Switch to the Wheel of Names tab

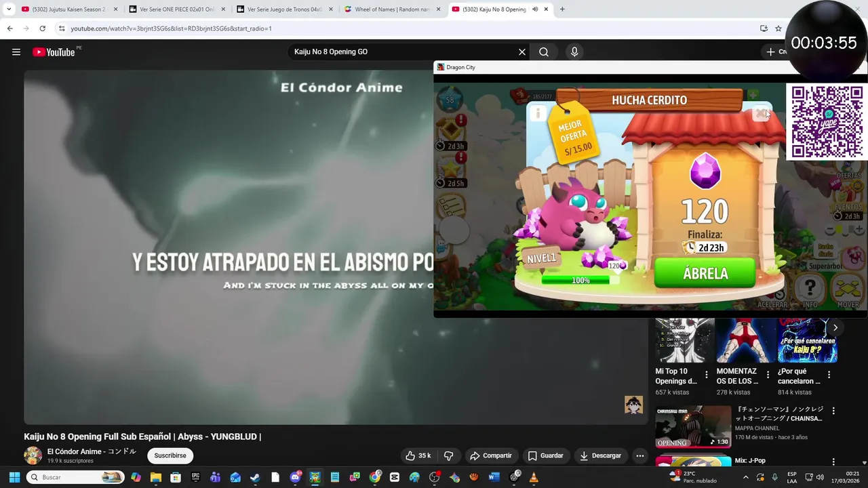[392, 9]
